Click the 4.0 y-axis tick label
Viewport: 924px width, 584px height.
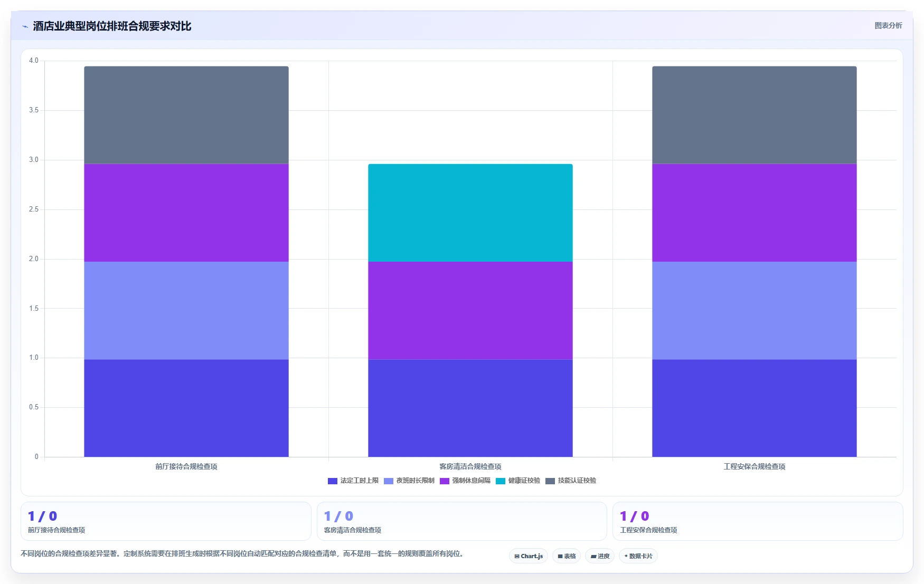tap(34, 61)
